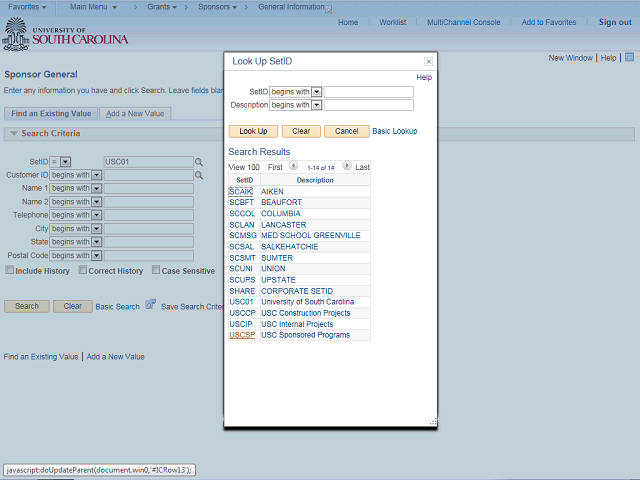Select SCBFT SetID row
Screen dimensions: 640x480
[x=242, y=202]
